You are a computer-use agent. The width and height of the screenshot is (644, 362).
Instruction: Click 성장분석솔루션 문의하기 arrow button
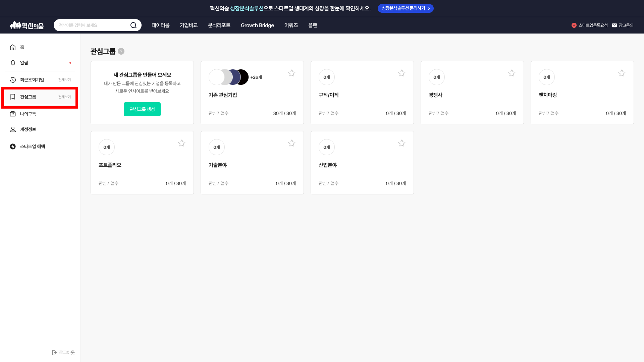(x=405, y=8)
